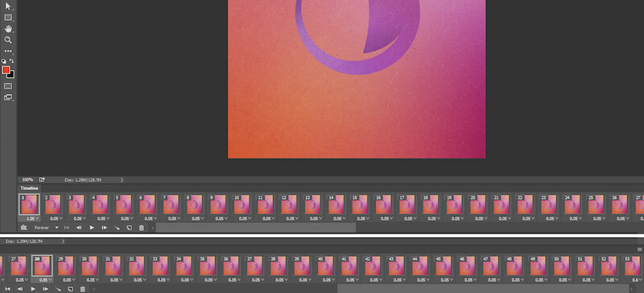Click the 100% zoom level field
Image resolution: width=644 pixels, height=293 pixels.
coord(27,180)
